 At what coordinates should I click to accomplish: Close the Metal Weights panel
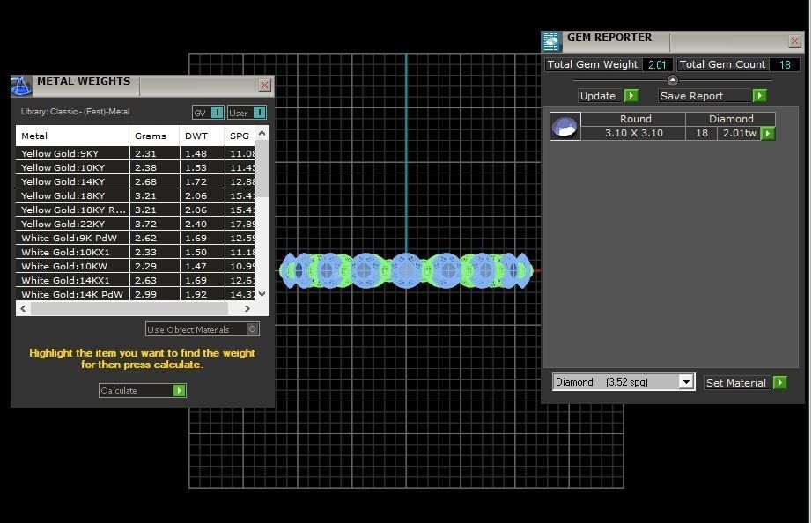(264, 85)
